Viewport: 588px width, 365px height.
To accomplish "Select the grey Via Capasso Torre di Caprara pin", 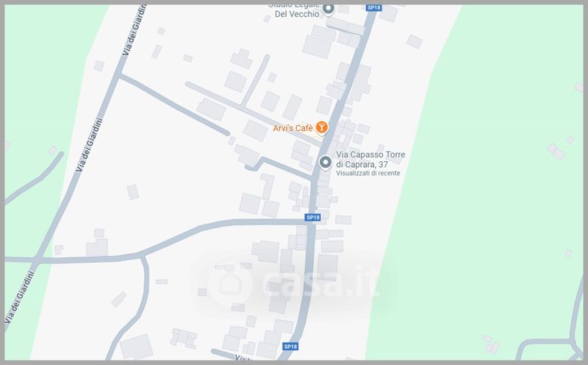I will pos(325,163).
